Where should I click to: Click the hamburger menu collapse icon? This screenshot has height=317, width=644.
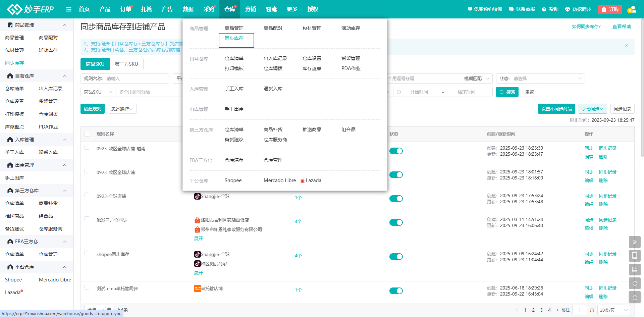pos(69,9)
